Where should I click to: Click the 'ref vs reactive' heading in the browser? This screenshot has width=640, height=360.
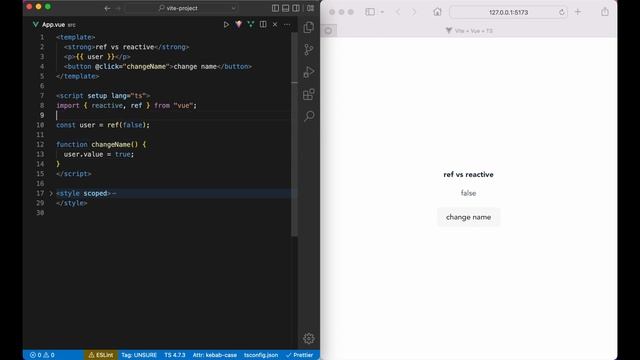click(468, 174)
